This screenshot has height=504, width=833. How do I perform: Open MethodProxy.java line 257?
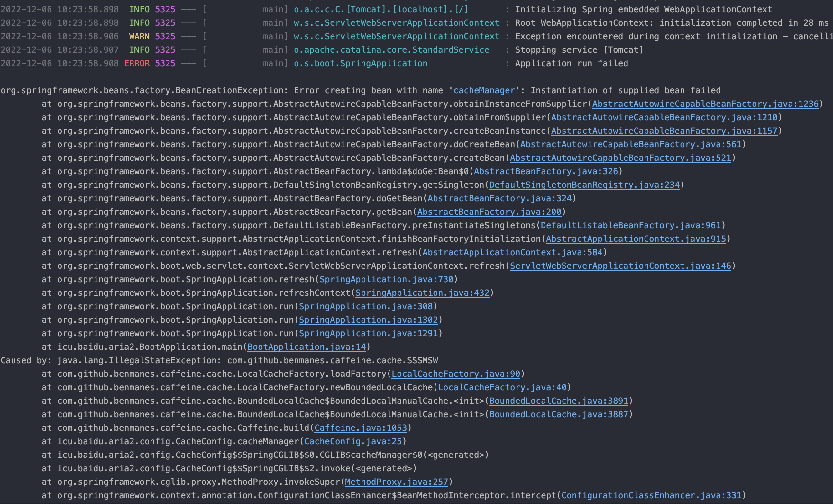[x=396, y=482]
